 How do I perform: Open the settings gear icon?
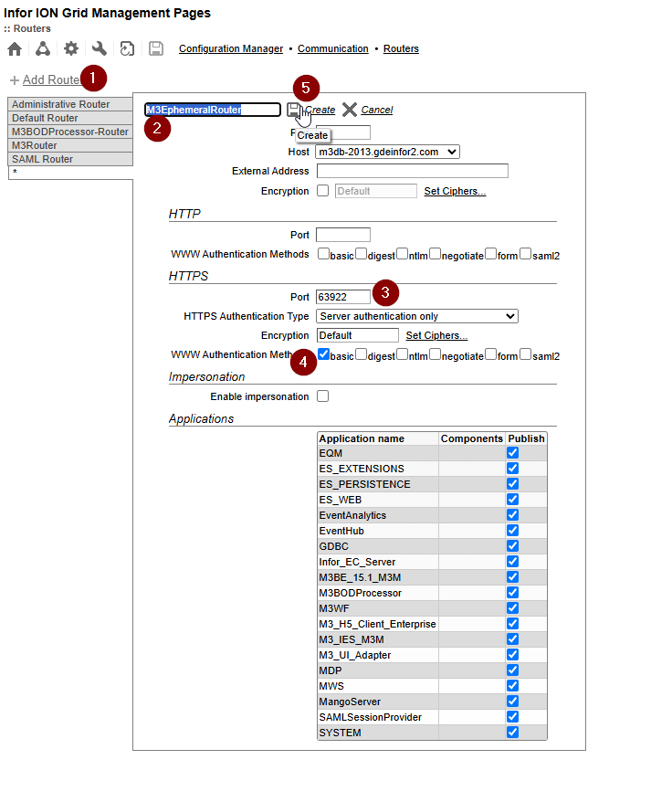tap(71, 49)
